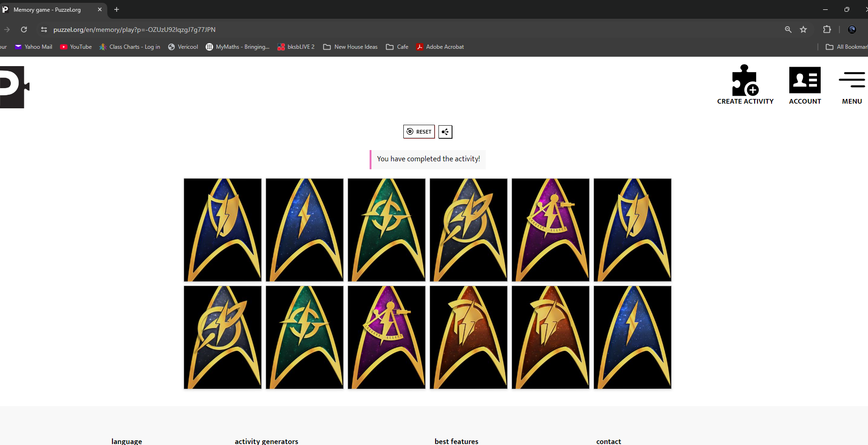Click the orange helmet badge card in fourth column
Viewport: 868px width, 445px height.
pyautogui.click(x=468, y=338)
